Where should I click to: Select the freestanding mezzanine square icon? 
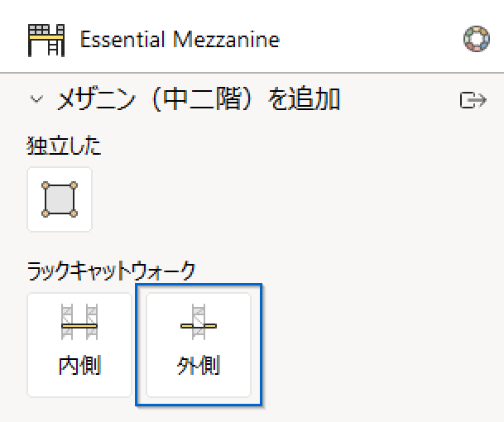[x=60, y=199]
